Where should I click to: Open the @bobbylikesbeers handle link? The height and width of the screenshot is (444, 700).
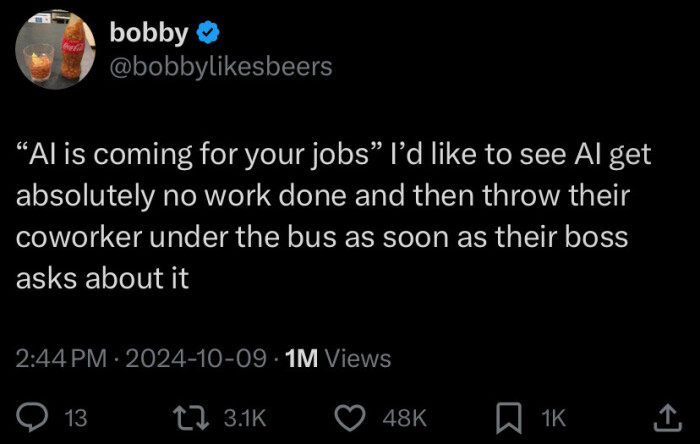(220, 67)
